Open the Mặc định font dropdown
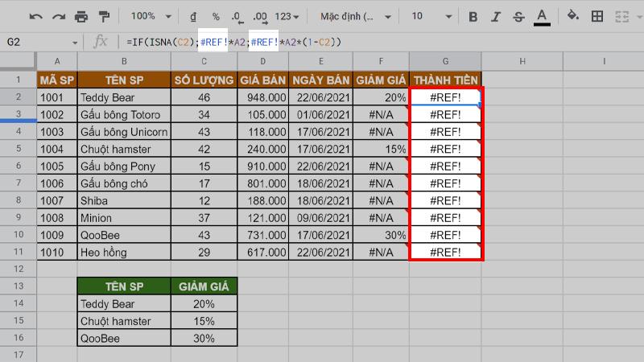 [x=356, y=16]
